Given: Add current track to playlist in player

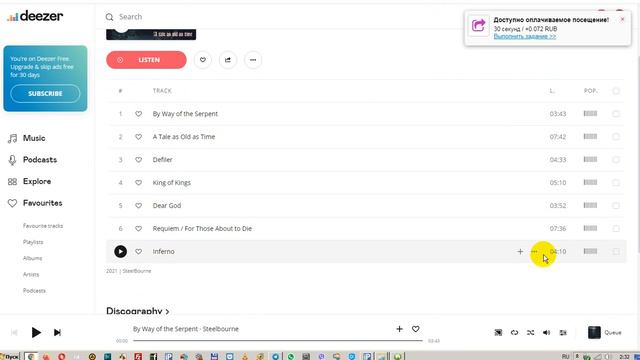Looking at the screenshot, I should [399, 329].
